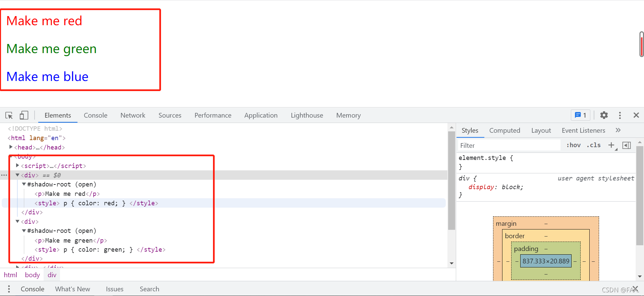Select the <!DOCTYPE html> line
Image resolution: width=644 pixels, height=296 pixels.
[35, 128]
